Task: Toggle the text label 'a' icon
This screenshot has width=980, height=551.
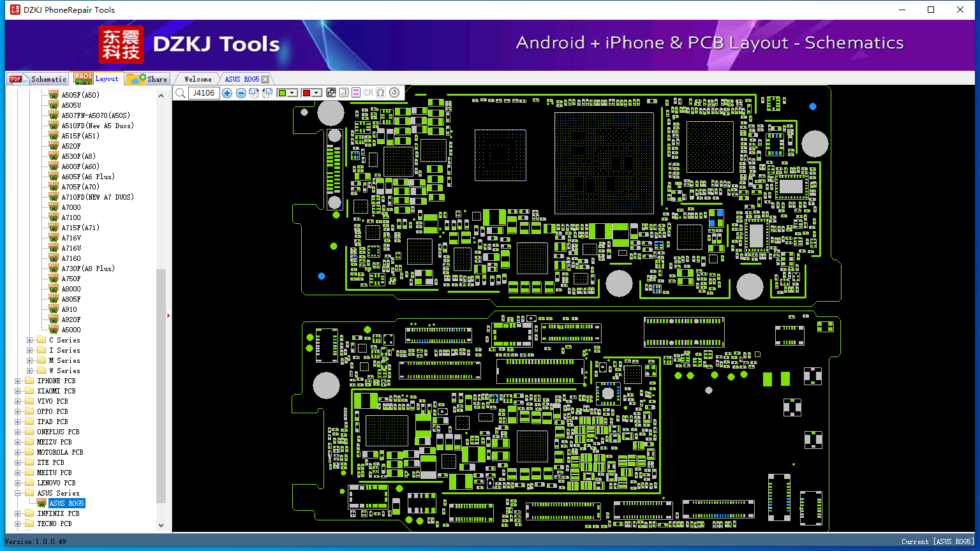Action: (x=343, y=92)
